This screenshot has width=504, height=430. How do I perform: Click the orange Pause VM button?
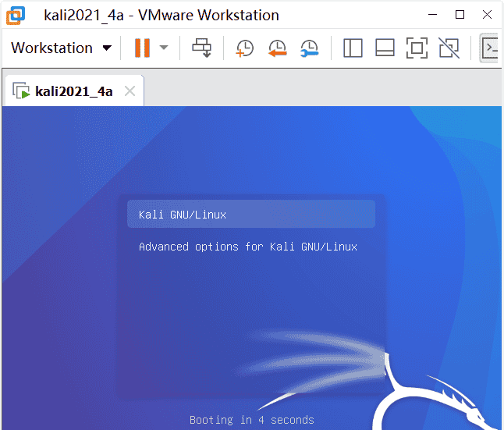pos(142,48)
